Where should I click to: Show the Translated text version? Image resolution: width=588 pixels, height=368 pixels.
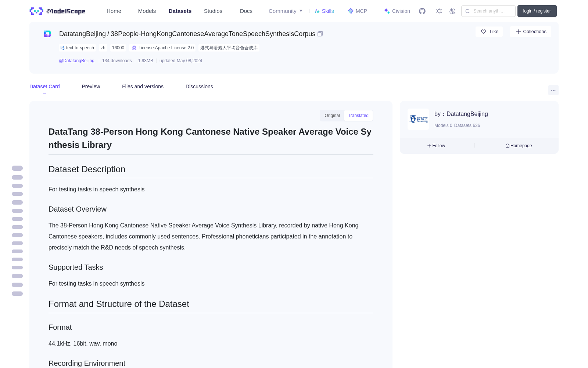pyautogui.click(x=358, y=116)
